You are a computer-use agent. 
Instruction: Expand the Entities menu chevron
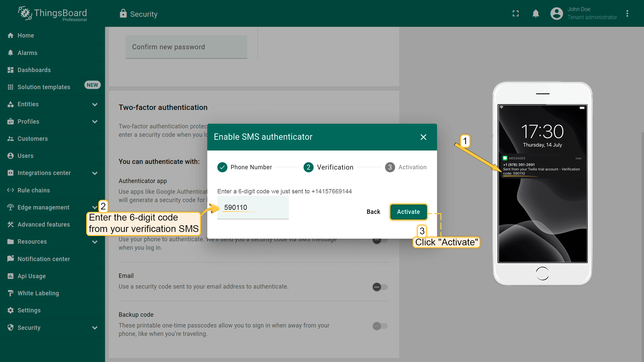[95, 104]
